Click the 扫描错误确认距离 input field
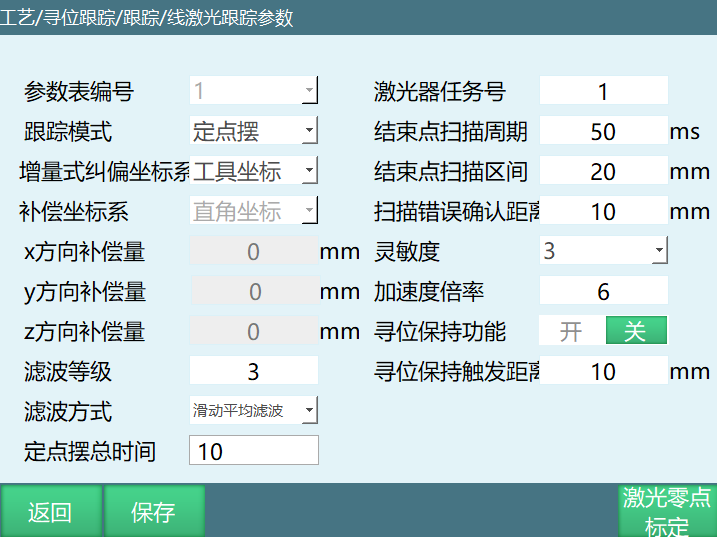The height and width of the screenshot is (537, 717). [x=603, y=211]
